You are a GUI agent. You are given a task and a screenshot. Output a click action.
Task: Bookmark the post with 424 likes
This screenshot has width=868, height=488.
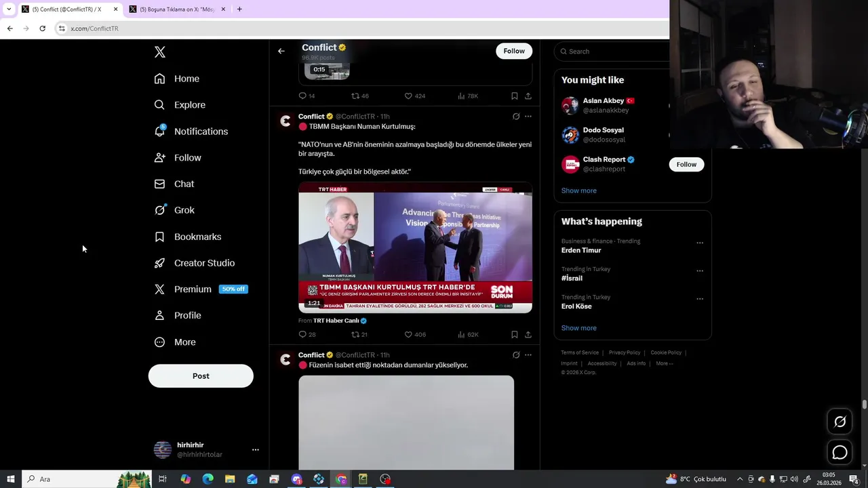pos(515,96)
